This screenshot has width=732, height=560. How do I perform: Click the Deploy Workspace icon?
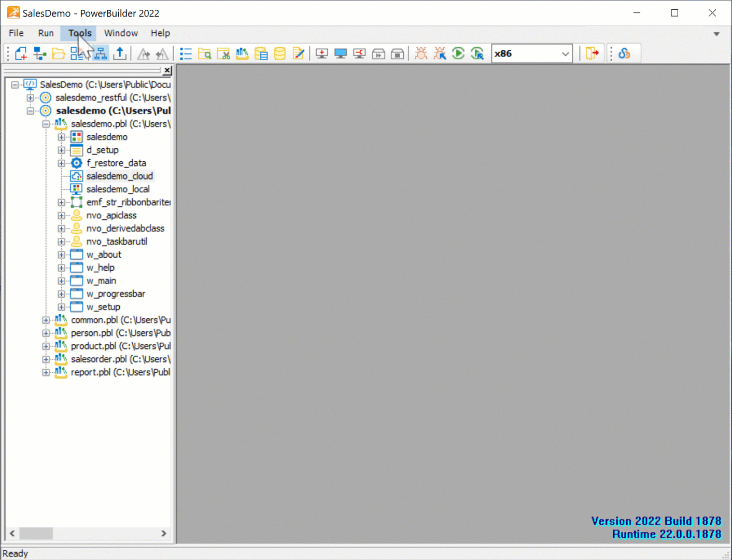click(x=359, y=53)
